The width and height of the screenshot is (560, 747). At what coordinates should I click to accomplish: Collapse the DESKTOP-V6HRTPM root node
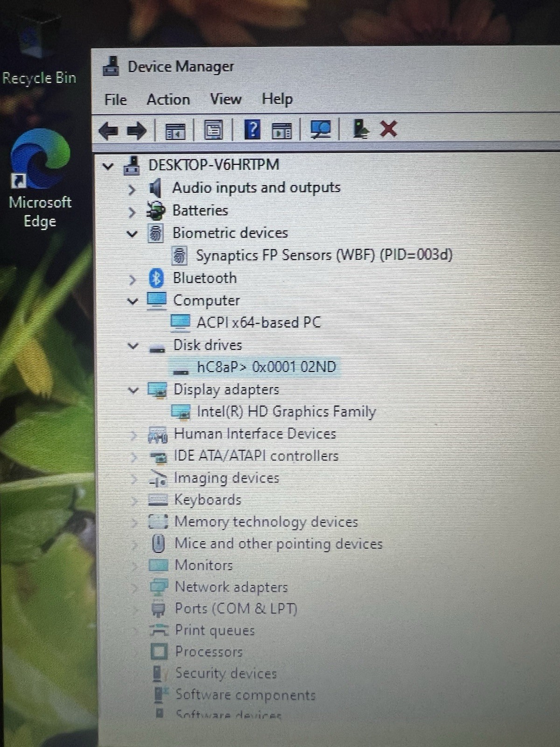(108, 166)
